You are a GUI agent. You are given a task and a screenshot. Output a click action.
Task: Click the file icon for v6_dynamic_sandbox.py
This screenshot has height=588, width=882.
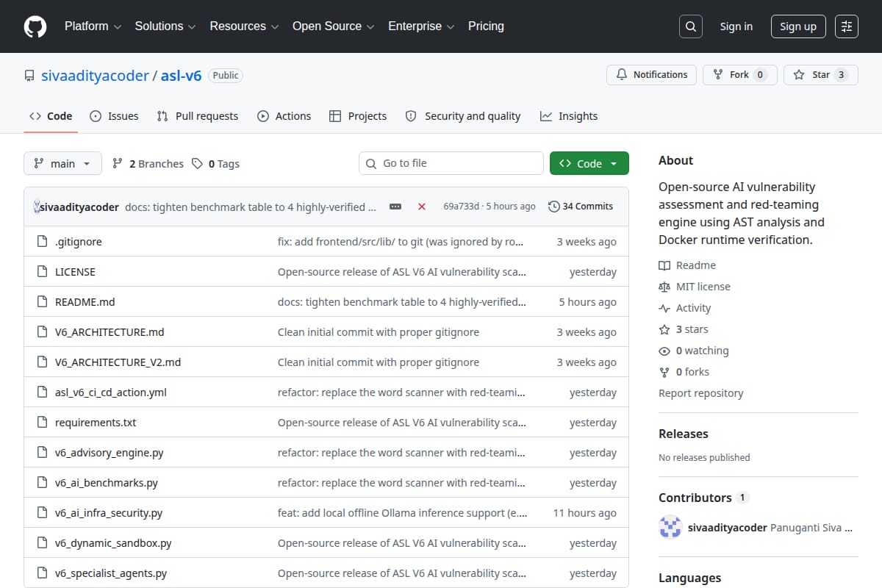coord(42,543)
